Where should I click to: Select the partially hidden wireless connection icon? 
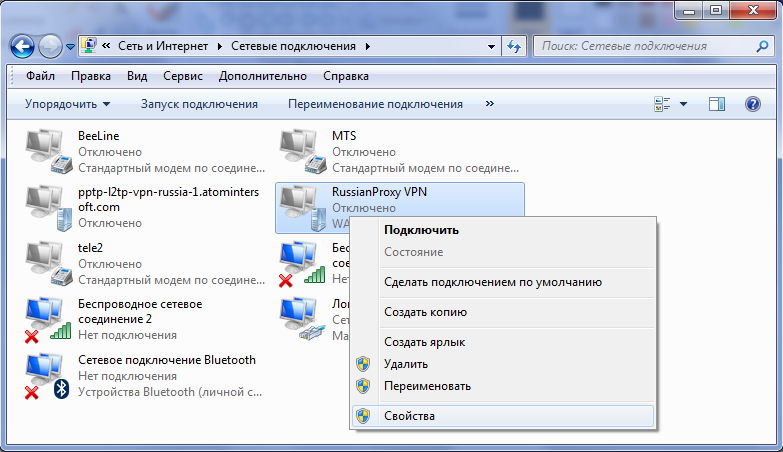pyautogui.click(x=302, y=265)
